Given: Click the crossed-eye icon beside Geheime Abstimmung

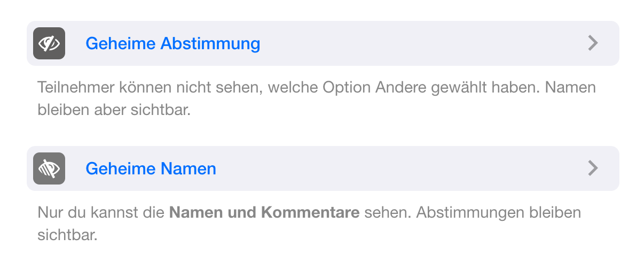Looking at the screenshot, I should tap(49, 43).
